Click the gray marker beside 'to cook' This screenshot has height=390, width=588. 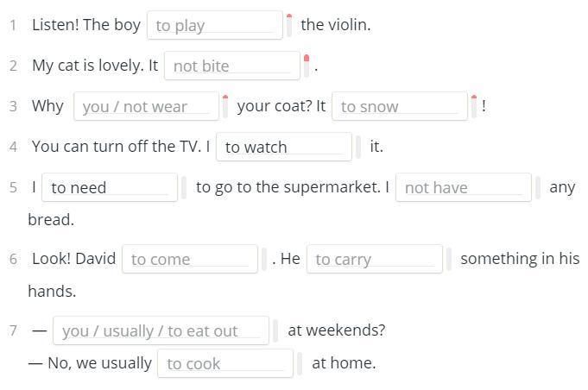tap(300, 363)
